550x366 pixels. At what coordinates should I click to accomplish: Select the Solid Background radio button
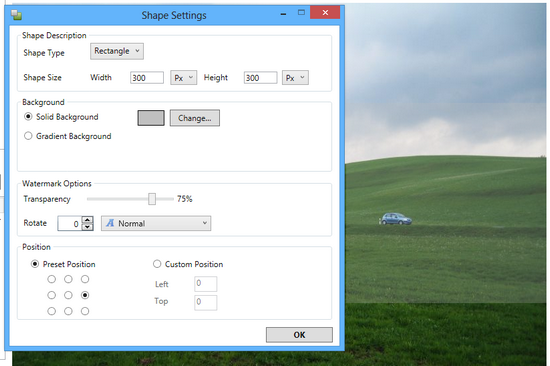(x=28, y=117)
